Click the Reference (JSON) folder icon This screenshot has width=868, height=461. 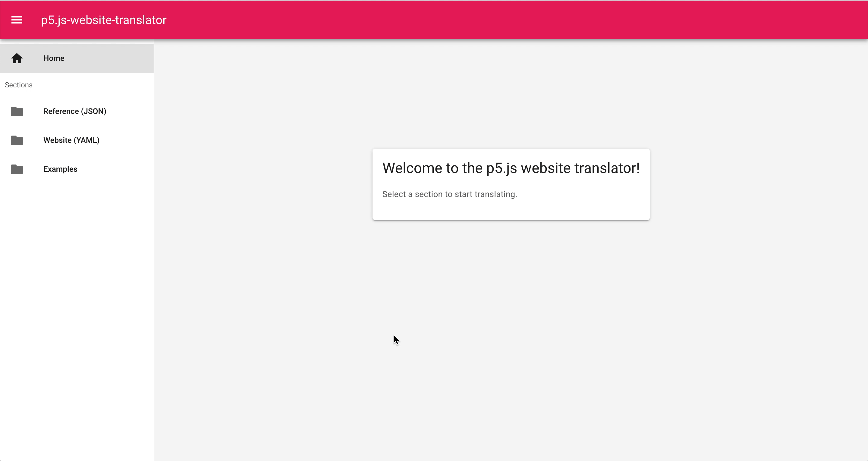[17, 111]
